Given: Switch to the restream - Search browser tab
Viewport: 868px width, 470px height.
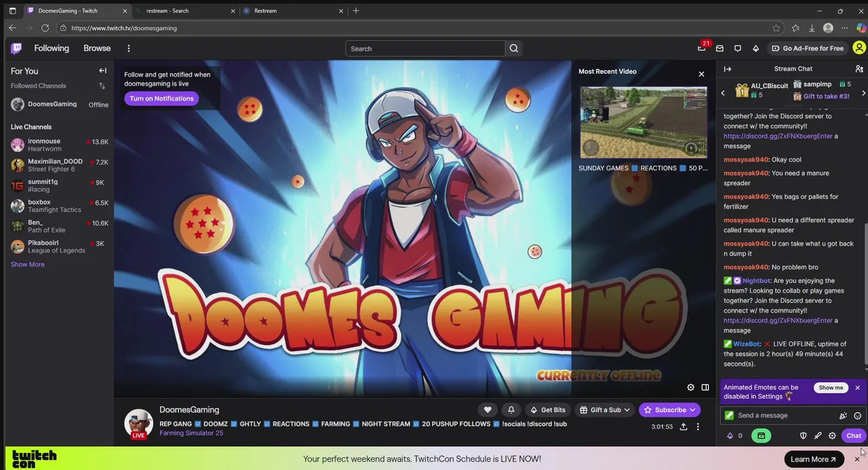Looking at the screenshot, I should pos(184,11).
